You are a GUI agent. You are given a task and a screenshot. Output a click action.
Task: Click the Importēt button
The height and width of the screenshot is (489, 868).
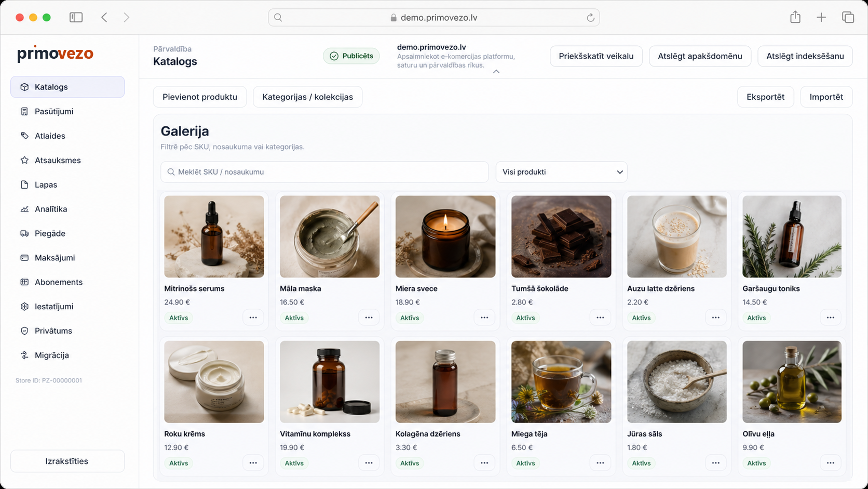coord(826,97)
